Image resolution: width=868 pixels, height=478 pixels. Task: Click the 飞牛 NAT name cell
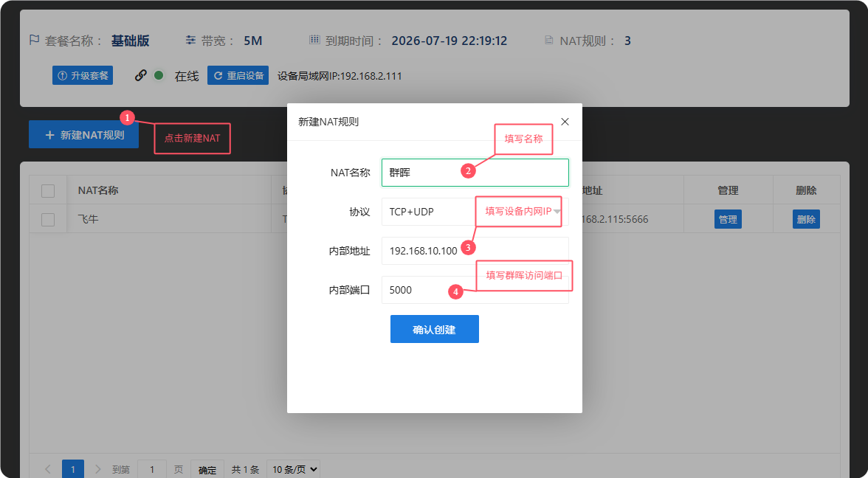tap(88, 219)
